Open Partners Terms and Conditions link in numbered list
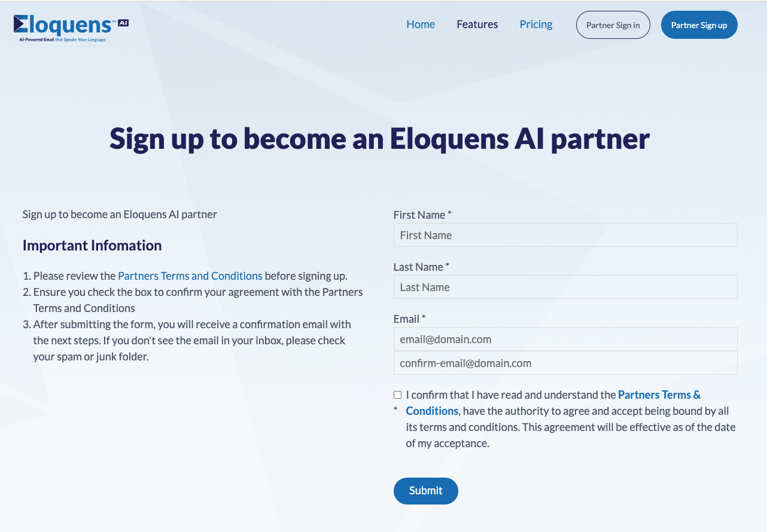The width and height of the screenshot is (767, 532). point(190,276)
